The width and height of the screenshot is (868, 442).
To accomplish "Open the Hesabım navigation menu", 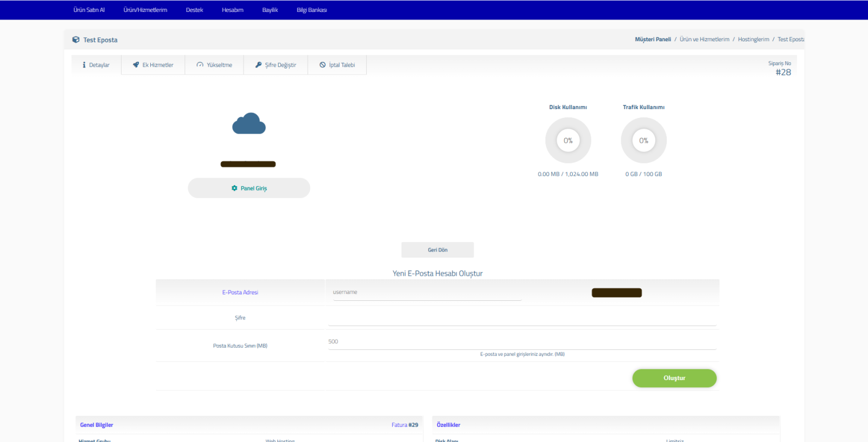I will (232, 10).
